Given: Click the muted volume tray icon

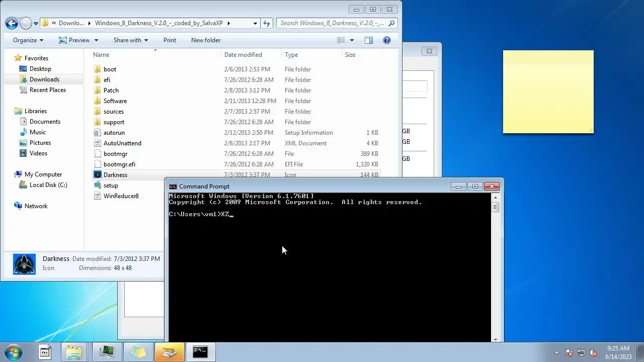Looking at the screenshot, I should click(x=593, y=352).
